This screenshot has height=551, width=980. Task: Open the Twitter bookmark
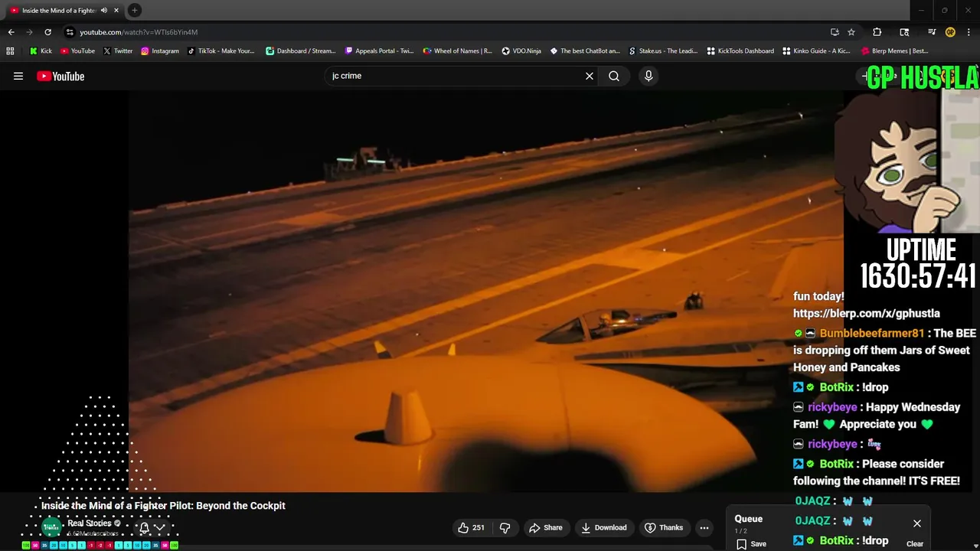pyautogui.click(x=118, y=51)
